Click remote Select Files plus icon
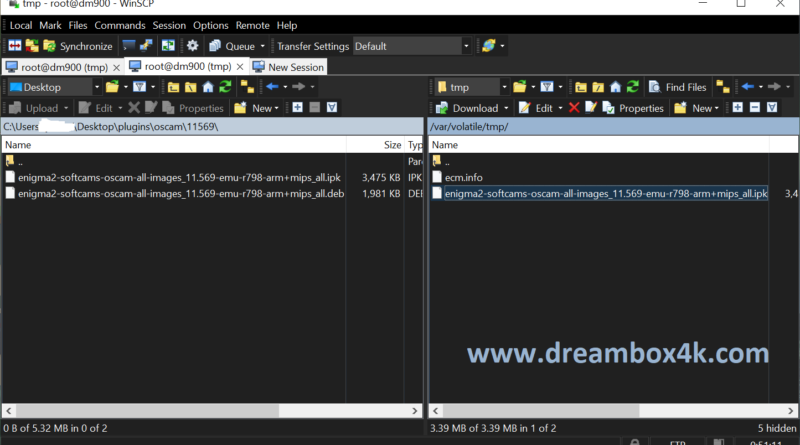Viewport: 800px width, 445px height. 738,108
